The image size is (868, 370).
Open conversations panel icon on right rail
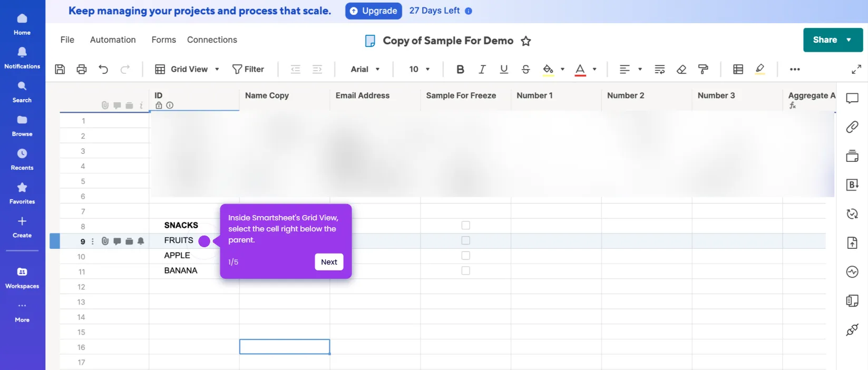pos(852,99)
